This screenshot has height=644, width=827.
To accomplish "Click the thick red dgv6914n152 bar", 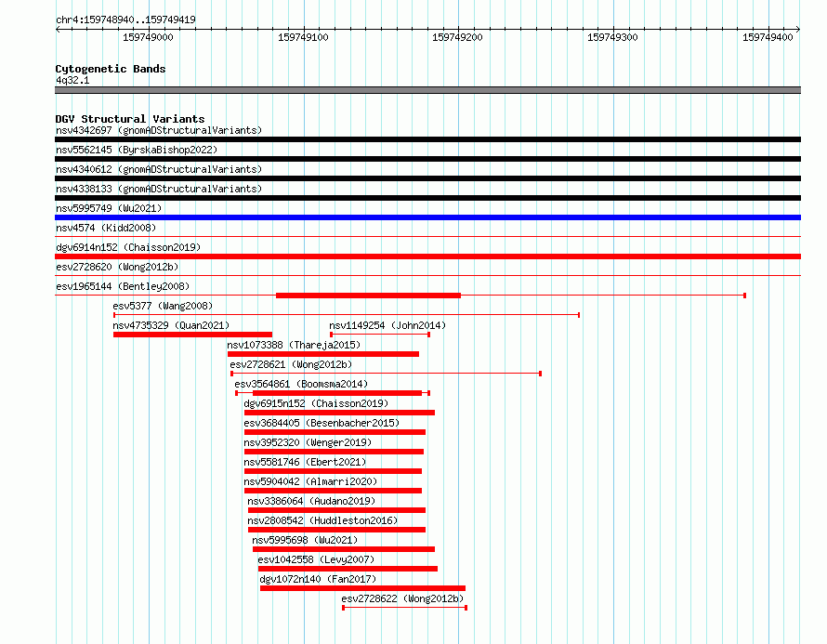I will coord(427,256).
